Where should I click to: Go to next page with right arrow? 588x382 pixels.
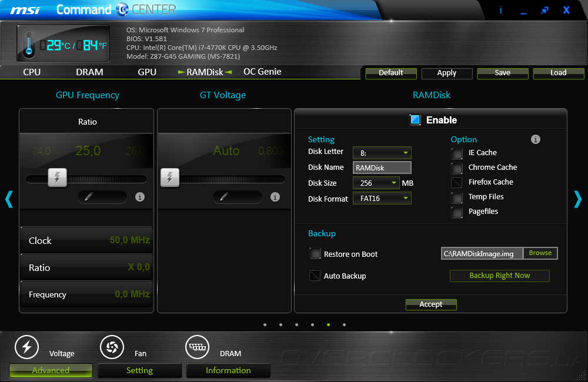point(578,199)
